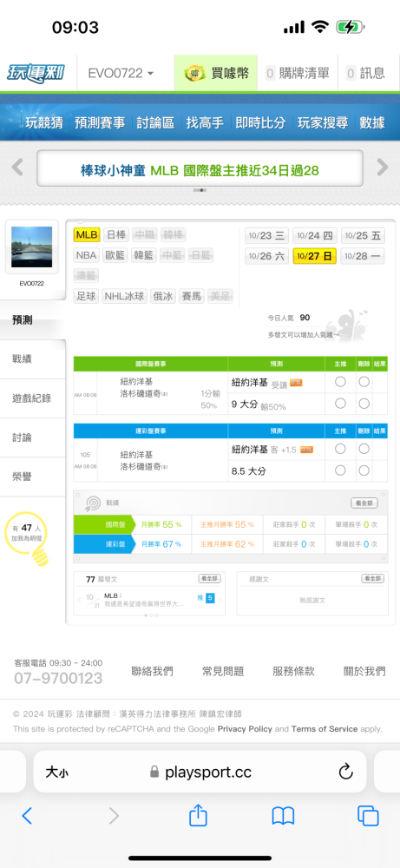400x868 pixels.
Task: Select 主推 radio for 9 大分
Action: [340, 404]
